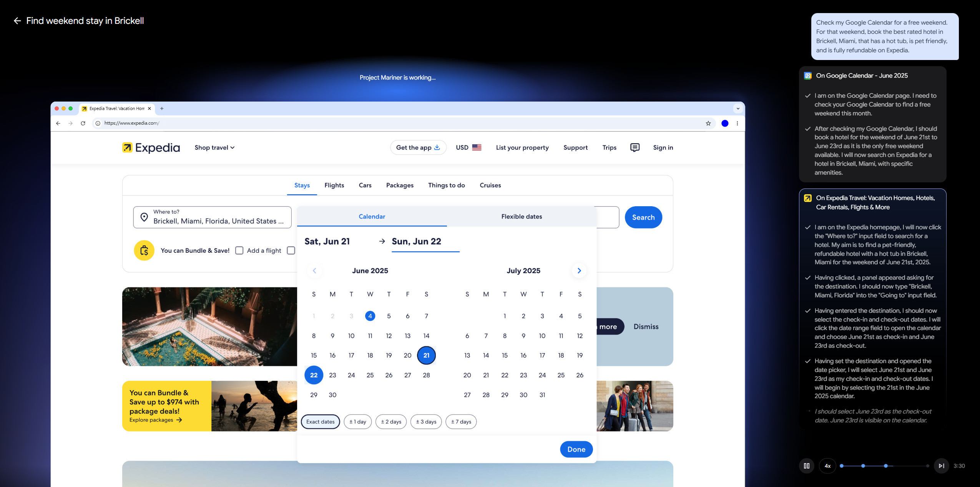The image size is (980, 487).
Task: Click the site info icon in address bar
Action: click(x=98, y=123)
